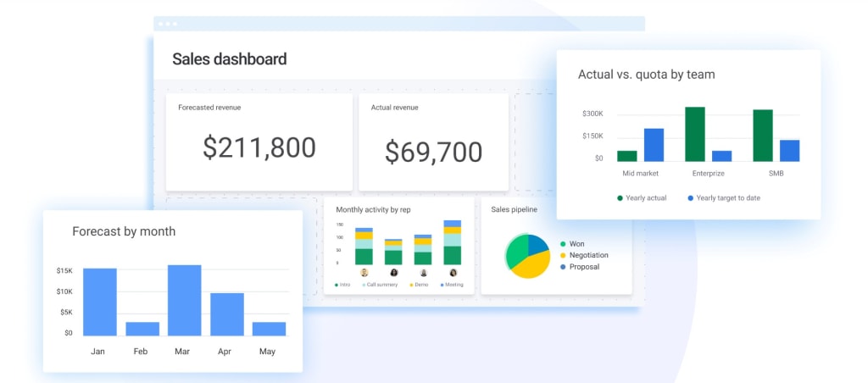Viewport: 868px width, 383px height.
Task: Click the blue Enterprize bar
Action: [722, 156]
